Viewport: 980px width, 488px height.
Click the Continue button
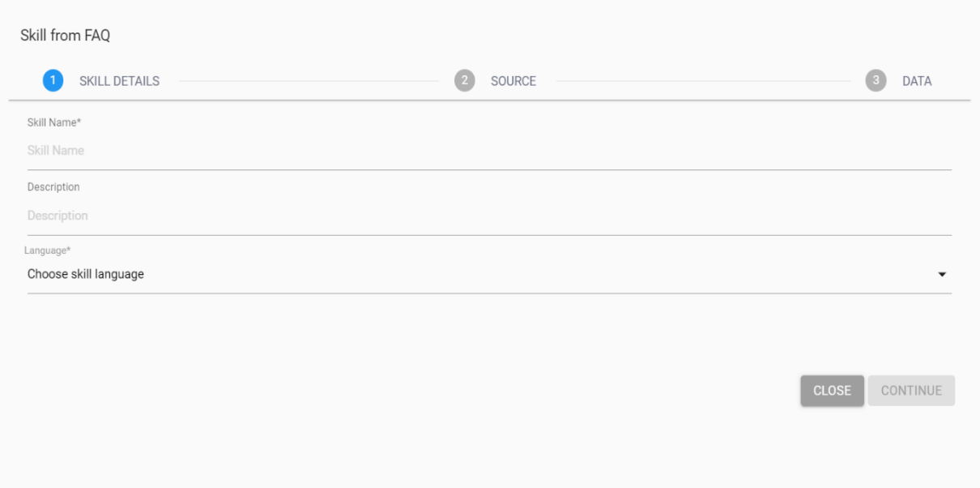point(911,391)
